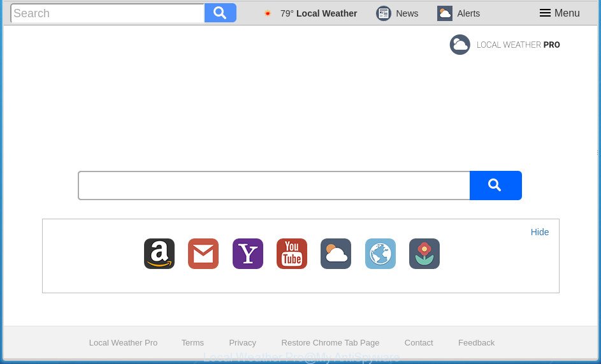
Task: Open the Contact footer link
Action: pyautogui.click(x=419, y=342)
